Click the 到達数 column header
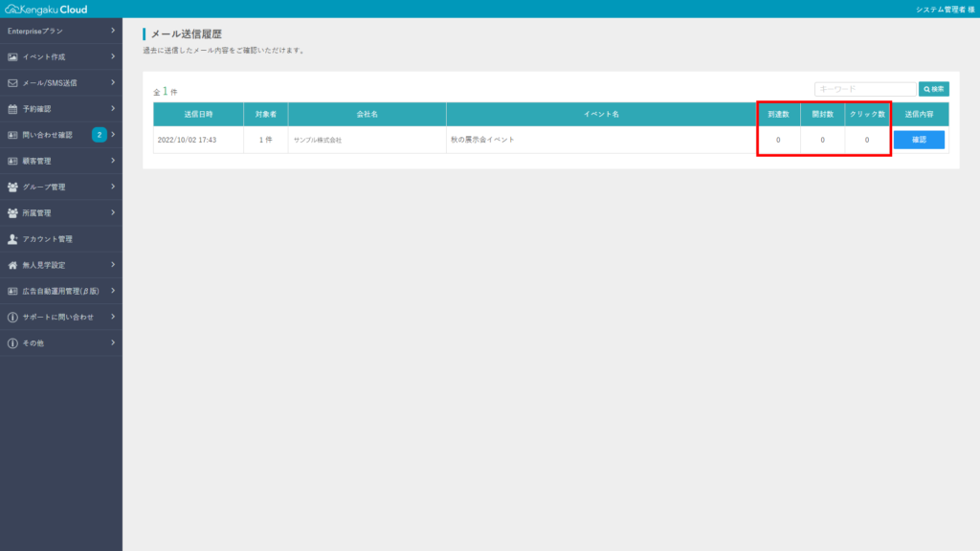980x551 pixels. tap(778, 115)
